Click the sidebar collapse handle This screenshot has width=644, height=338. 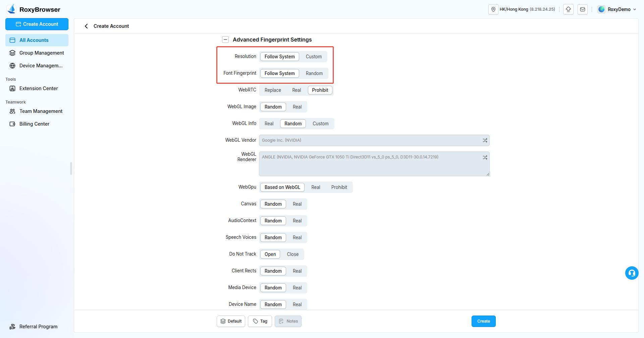(71, 168)
